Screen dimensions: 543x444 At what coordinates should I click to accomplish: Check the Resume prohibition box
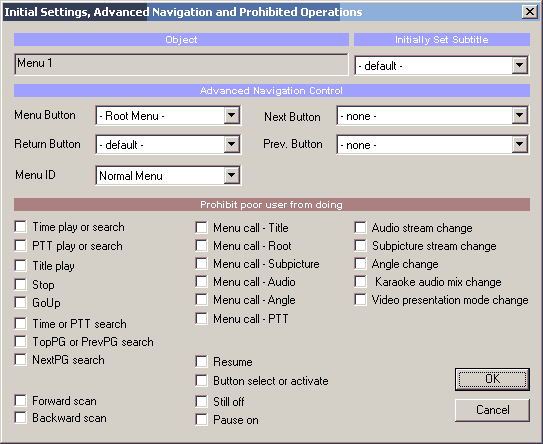click(x=201, y=362)
